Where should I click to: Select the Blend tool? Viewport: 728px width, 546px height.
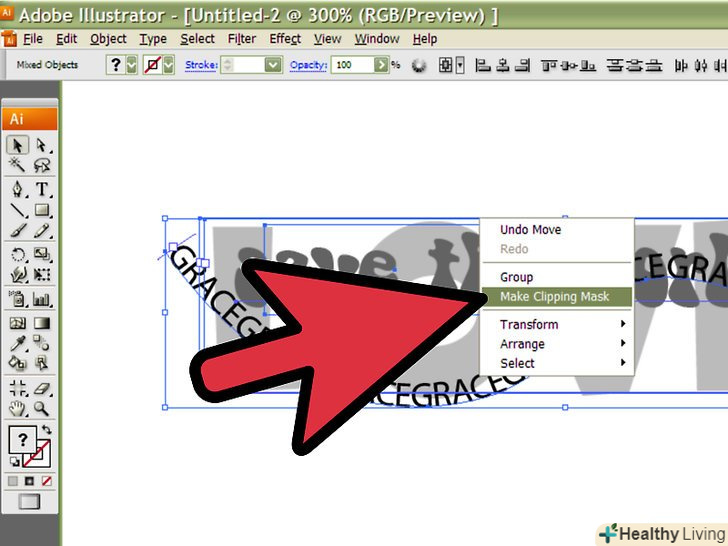tap(42, 343)
